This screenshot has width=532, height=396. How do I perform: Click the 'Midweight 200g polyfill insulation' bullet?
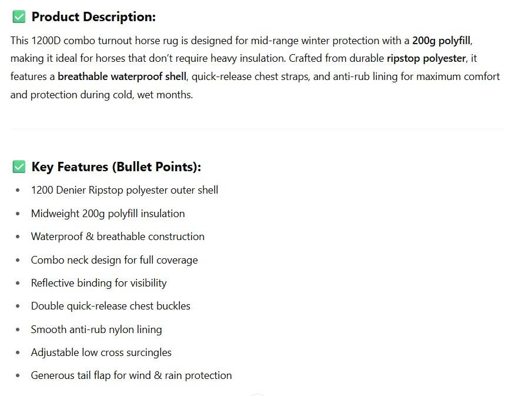coord(108,214)
